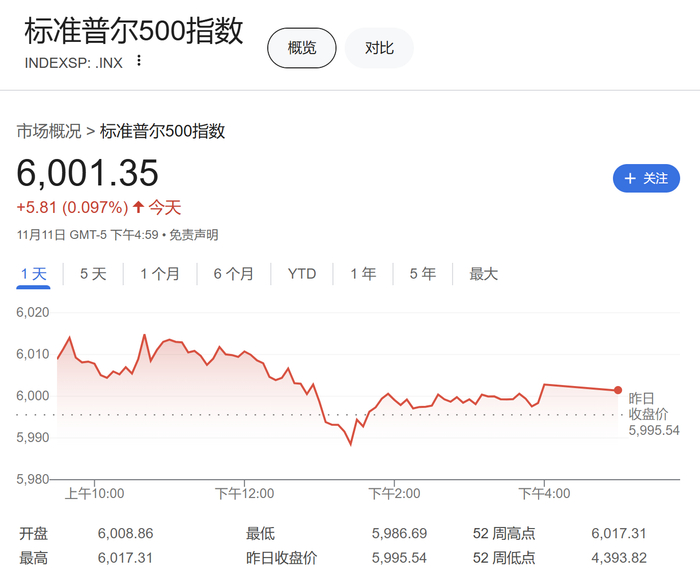The height and width of the screenshot is (572, 700).
Task: Open the three-dot menu beside INDEXSP: .INX
Action: pos(139,61)
